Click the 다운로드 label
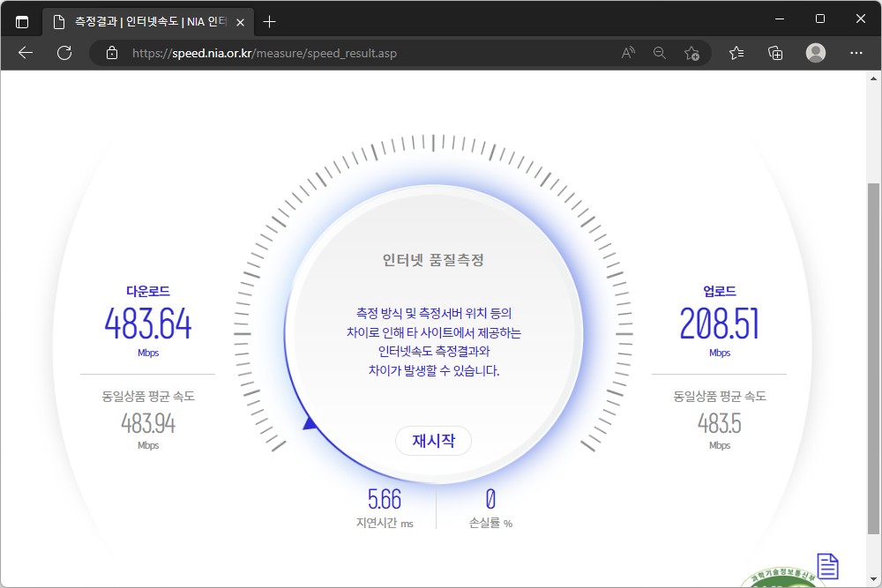This screenshot has height=588, width=882. pyautogui.click(x=148, y=291)
